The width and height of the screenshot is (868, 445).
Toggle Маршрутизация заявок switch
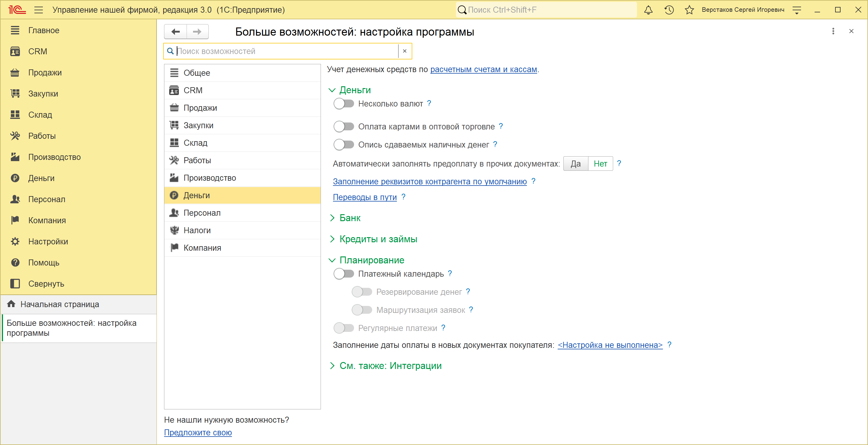click(x=362, y=310)
